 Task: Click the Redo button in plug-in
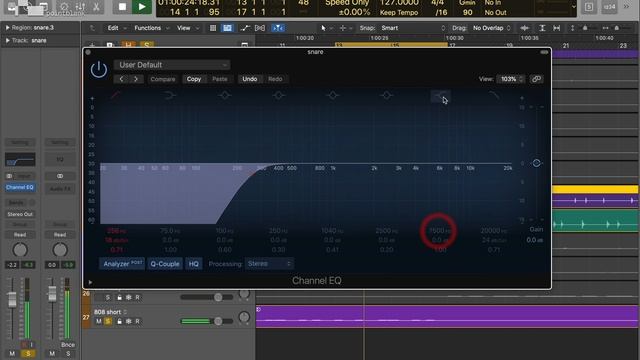point(275,79)
